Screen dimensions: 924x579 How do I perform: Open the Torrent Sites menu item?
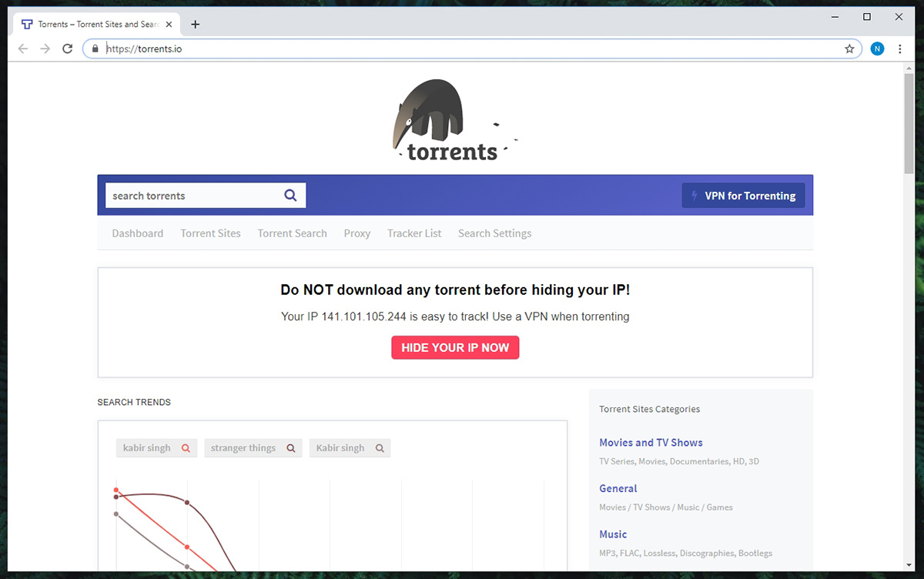point(211,233)
